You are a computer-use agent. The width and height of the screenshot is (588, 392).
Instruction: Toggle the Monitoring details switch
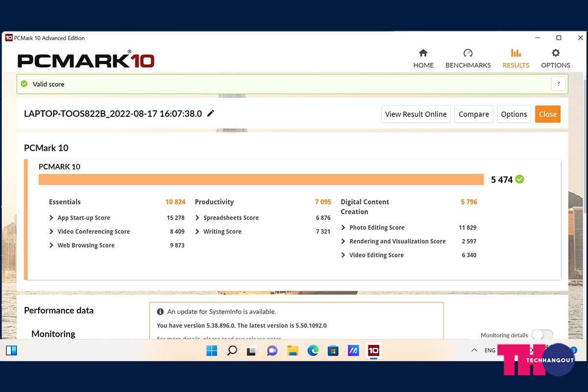coord(542,335)
